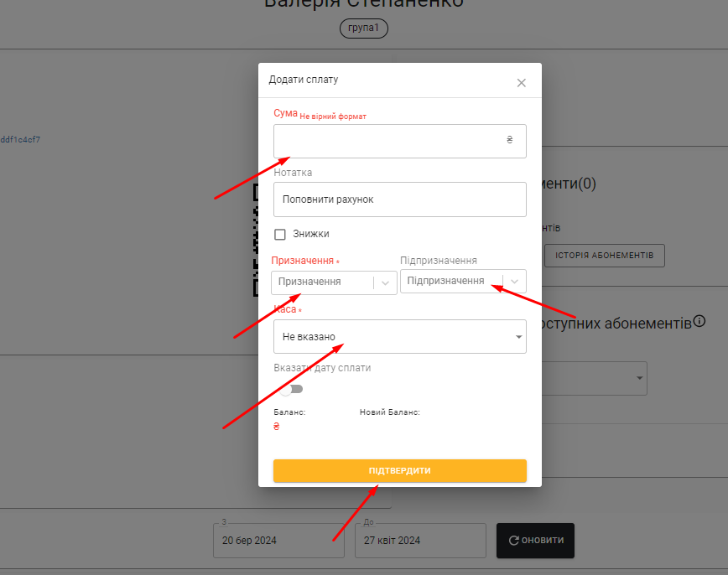Open the background abonements dropdown arrow

tap(639, 378)
